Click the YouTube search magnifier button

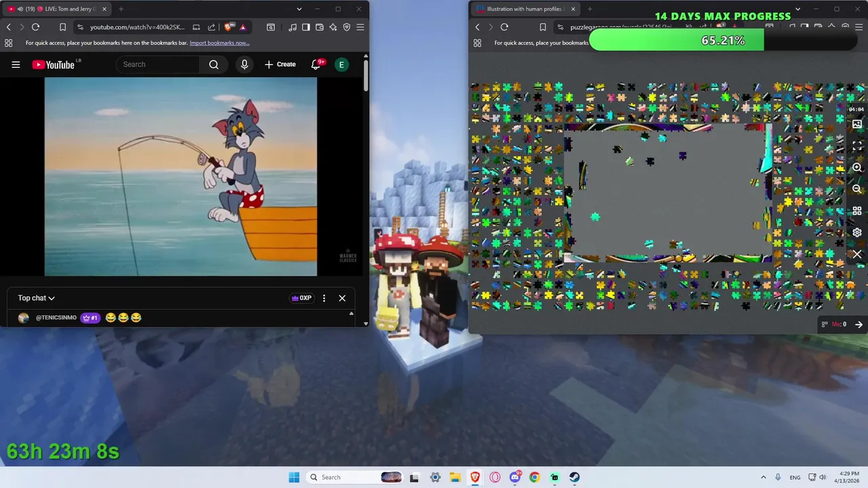(214, 64)
